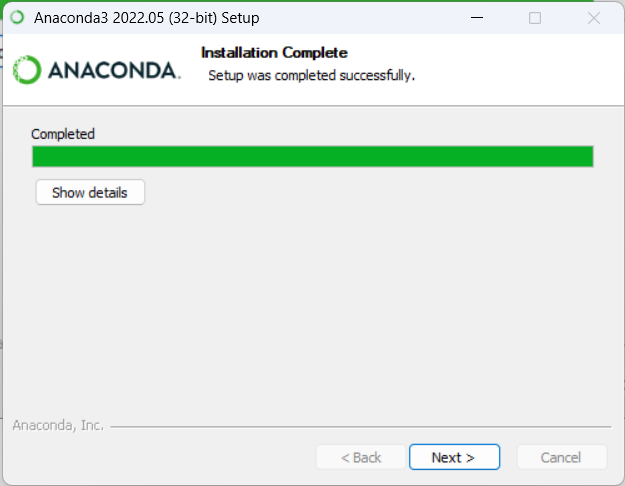Close the Anaconda3 Setup window

[594, 18]
